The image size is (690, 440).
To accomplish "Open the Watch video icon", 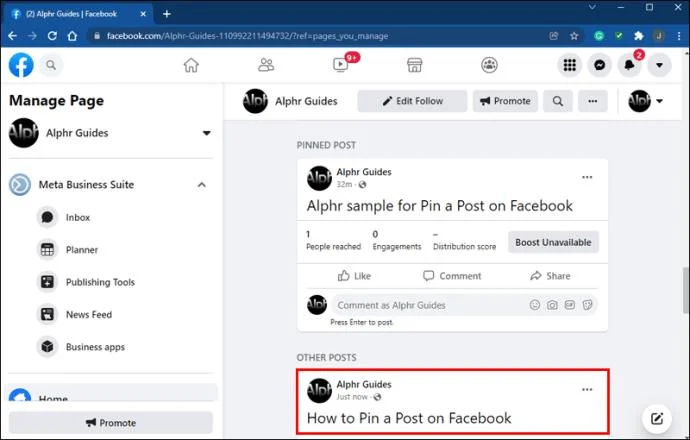I will [x=341, y=65].
